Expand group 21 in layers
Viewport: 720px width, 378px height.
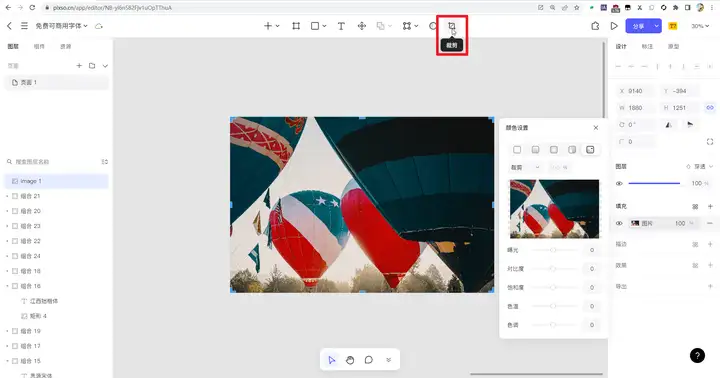(x=7, y=197)
